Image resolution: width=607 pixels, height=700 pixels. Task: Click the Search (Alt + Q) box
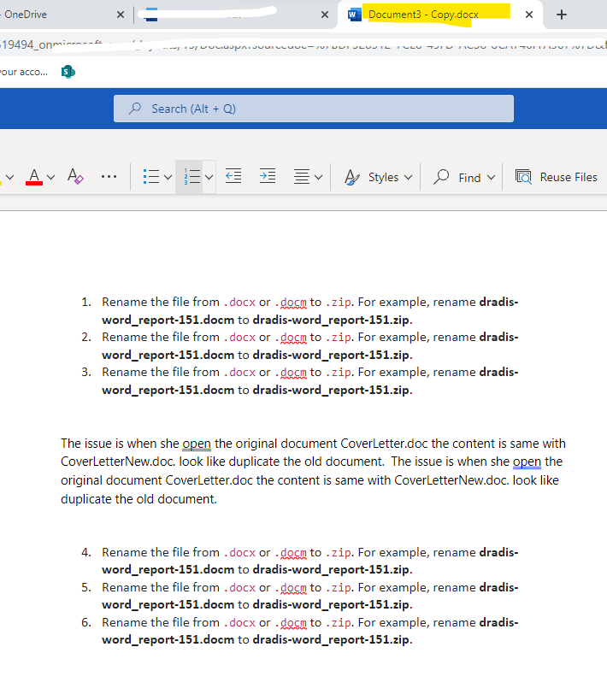(x=314, y=109)
